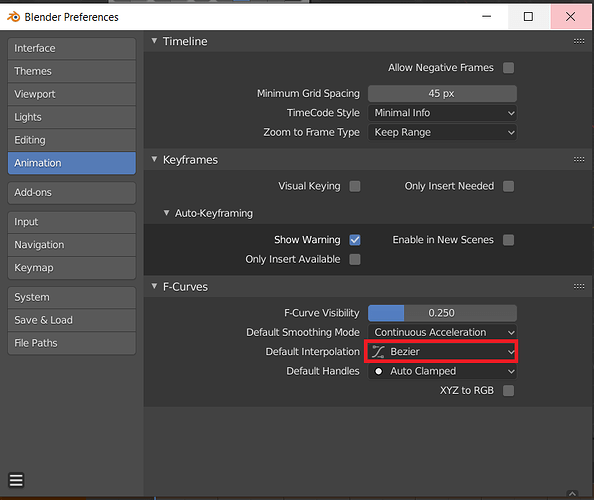Minimize the Blender Preferences window
The height and width of the screenshot is (500, 594).
(486, 17)
